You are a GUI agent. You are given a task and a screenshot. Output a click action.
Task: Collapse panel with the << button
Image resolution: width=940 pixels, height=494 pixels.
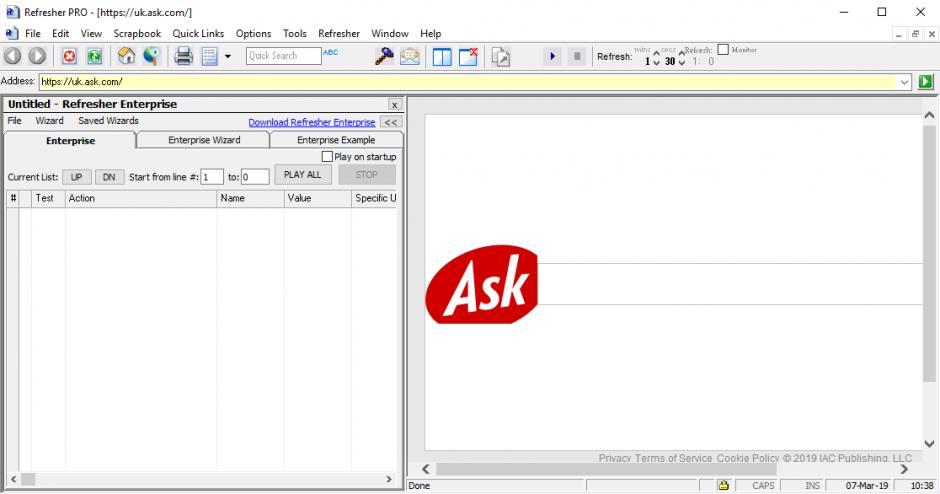[390, 122]
